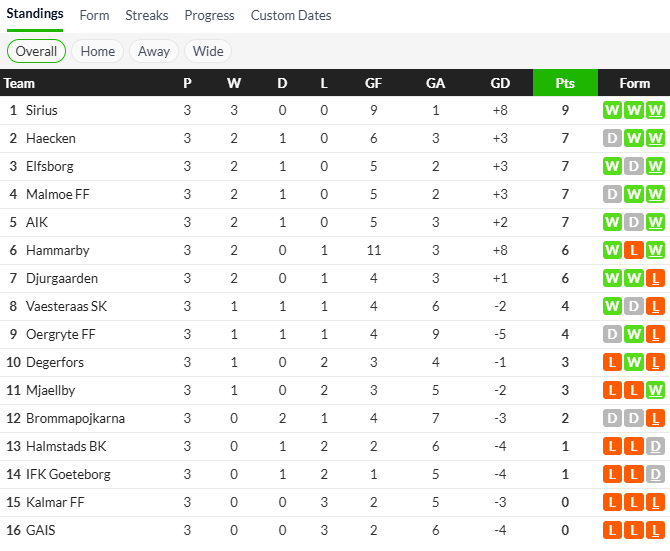Sort table by Pts column header
The image size is (670, 551).
point(565,83)
